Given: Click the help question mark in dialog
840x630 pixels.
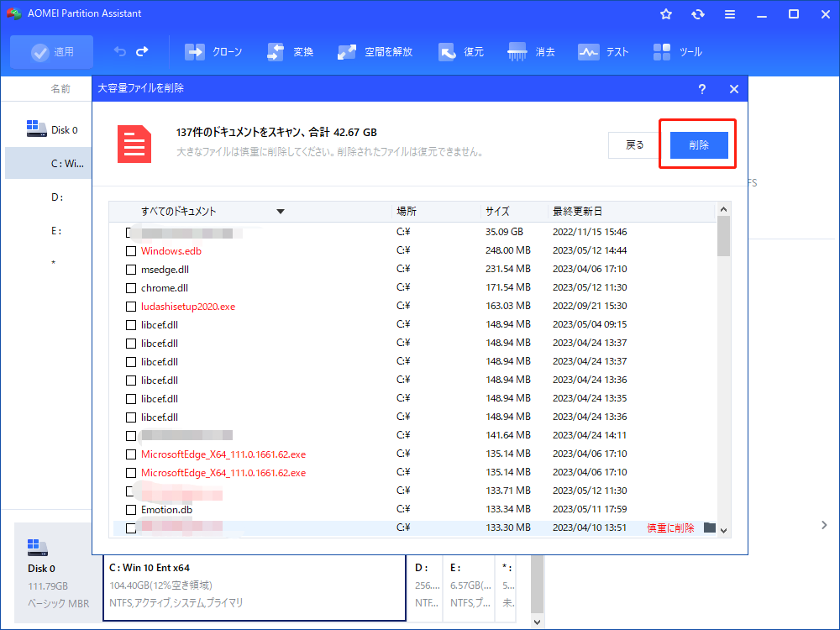Looking at the screenshot, I should pos(701,89).
